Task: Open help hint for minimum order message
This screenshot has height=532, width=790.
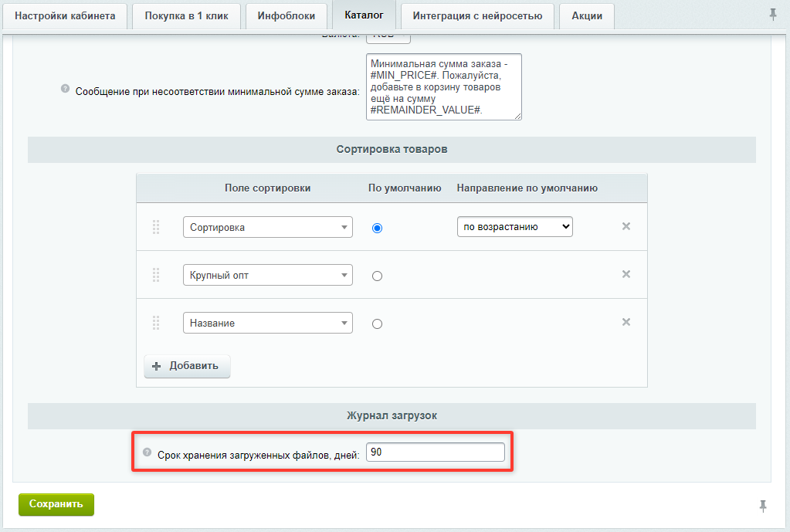Action: click(x=65, y=89)
